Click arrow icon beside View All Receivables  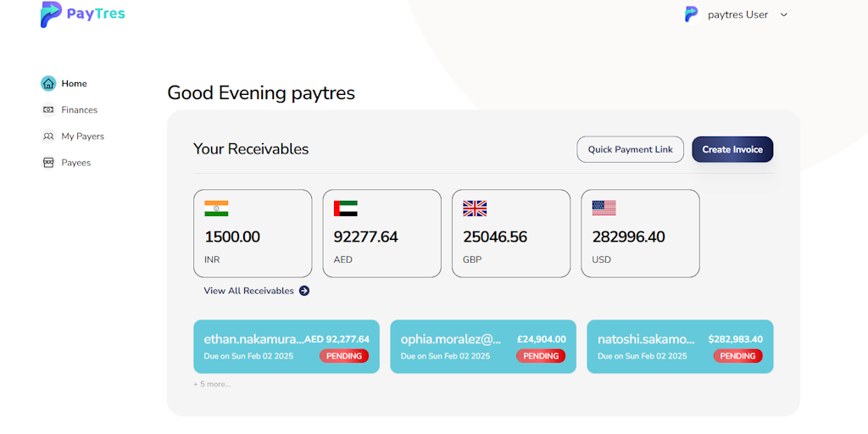304,291
